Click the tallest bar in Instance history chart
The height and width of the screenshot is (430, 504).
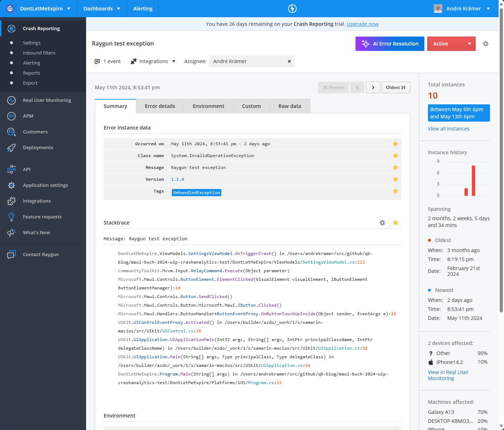click(x=474, y=180)
